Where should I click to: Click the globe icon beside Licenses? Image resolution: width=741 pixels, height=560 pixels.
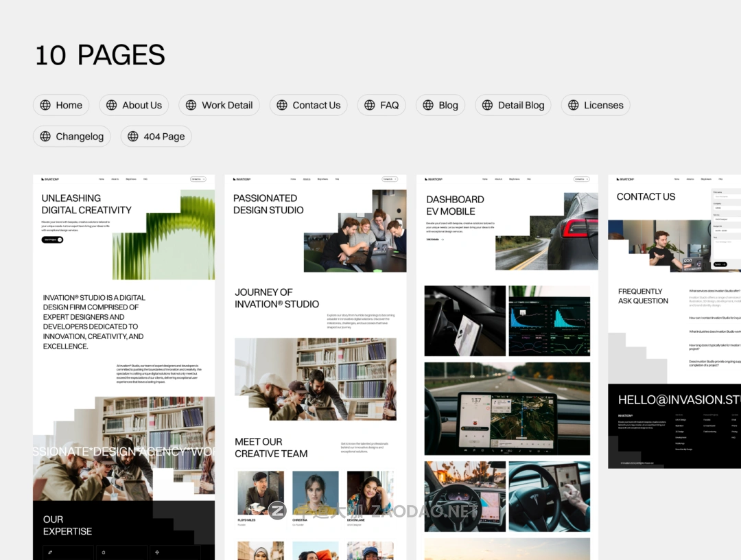(573, 105)
